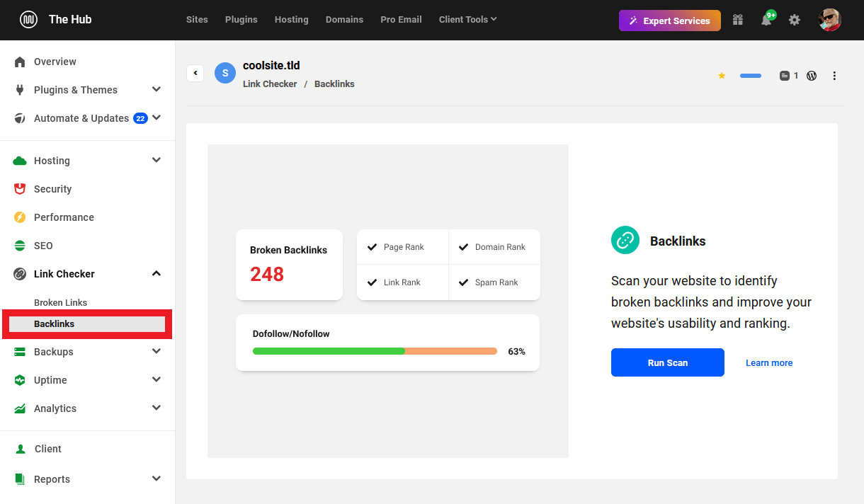Click the notes icon showing 1
The height and width of the screenshot is (504, 864).
(x=785, y=75)
